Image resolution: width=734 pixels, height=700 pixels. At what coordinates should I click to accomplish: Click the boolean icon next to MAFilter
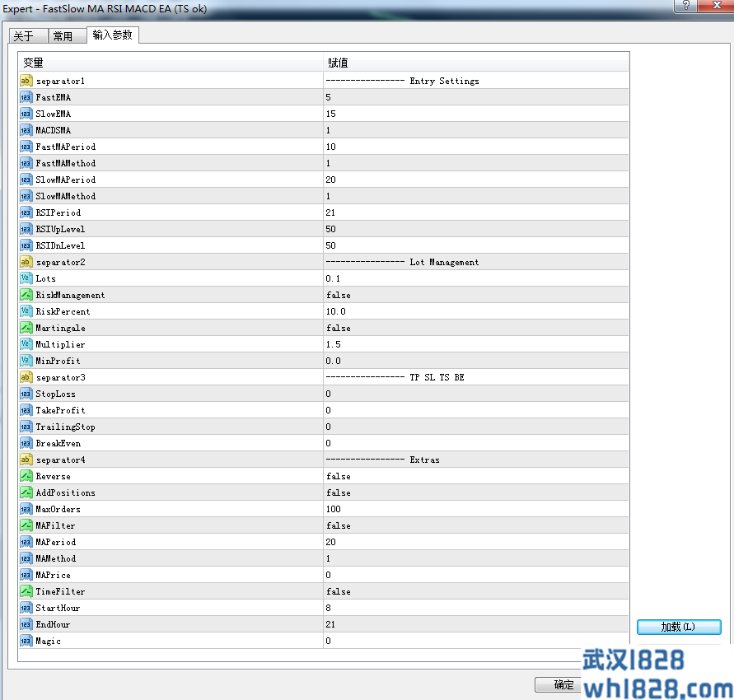tap(26, 525)
